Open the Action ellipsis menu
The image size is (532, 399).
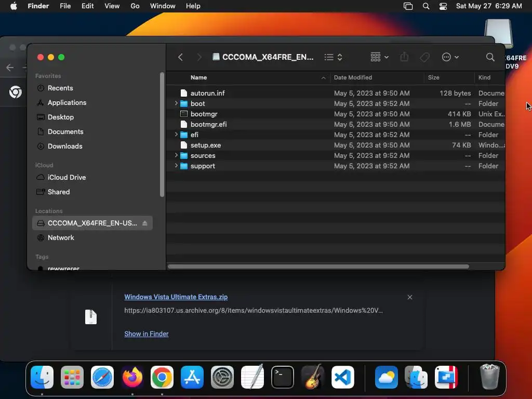click(x=450, y=57)
